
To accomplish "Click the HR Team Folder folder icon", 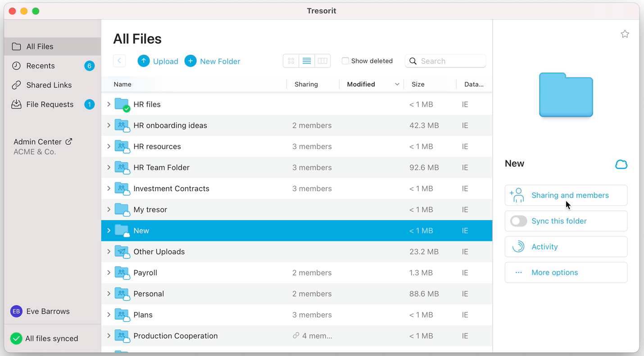I will pos(122,167).
